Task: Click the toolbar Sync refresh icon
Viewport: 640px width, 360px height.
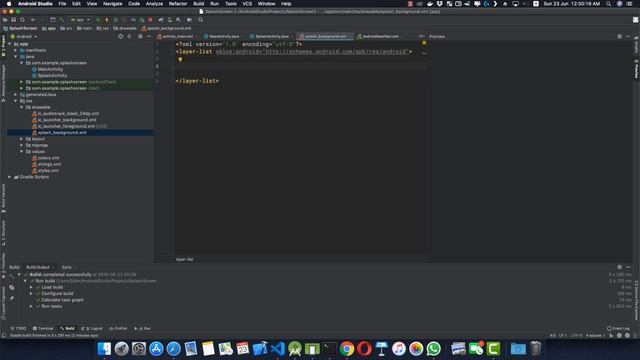Action: pos(22,20)
